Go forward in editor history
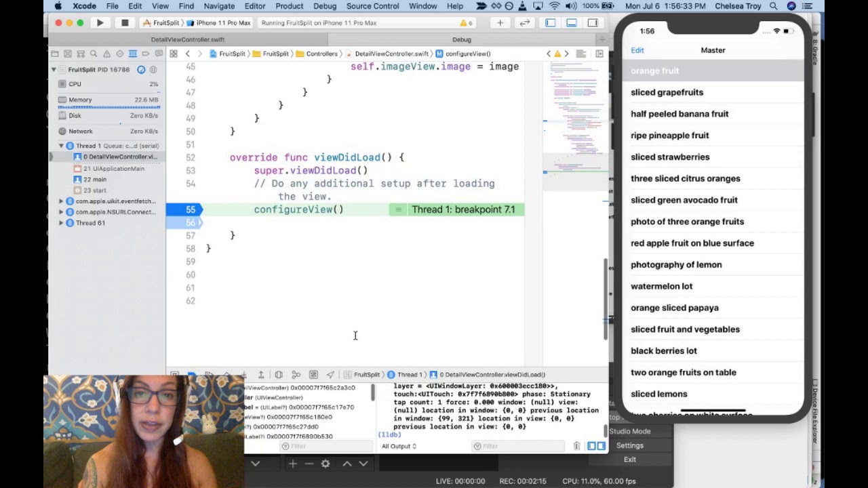Screen dimensions: 868x488 coord(199,54)
